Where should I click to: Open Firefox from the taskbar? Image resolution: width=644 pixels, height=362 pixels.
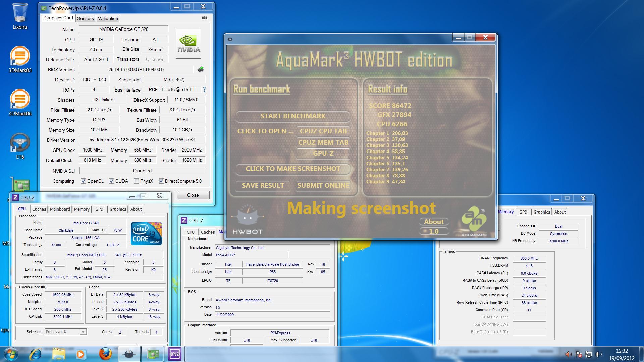[x=105, y=354]
